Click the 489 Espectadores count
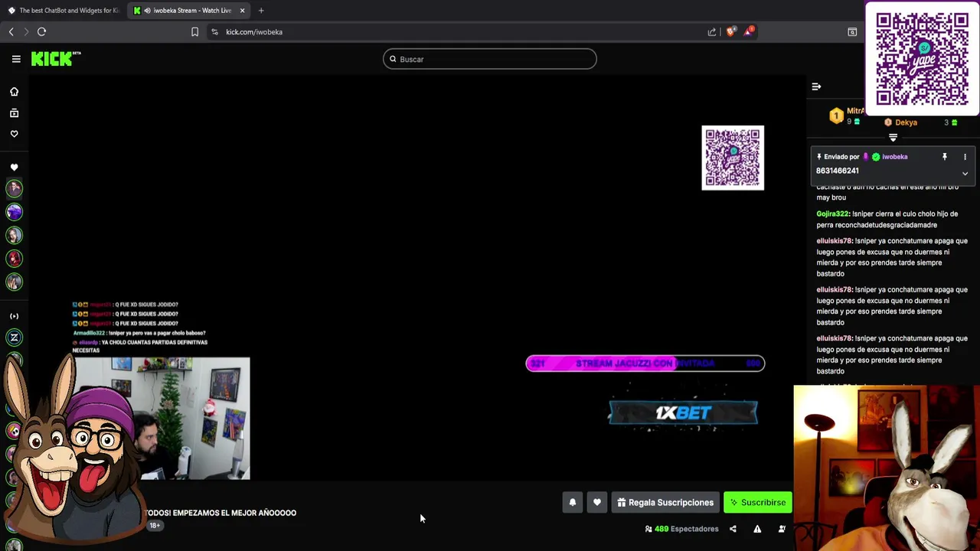The width and height of the screenshot is (980, 551). (x=681, y=529)
